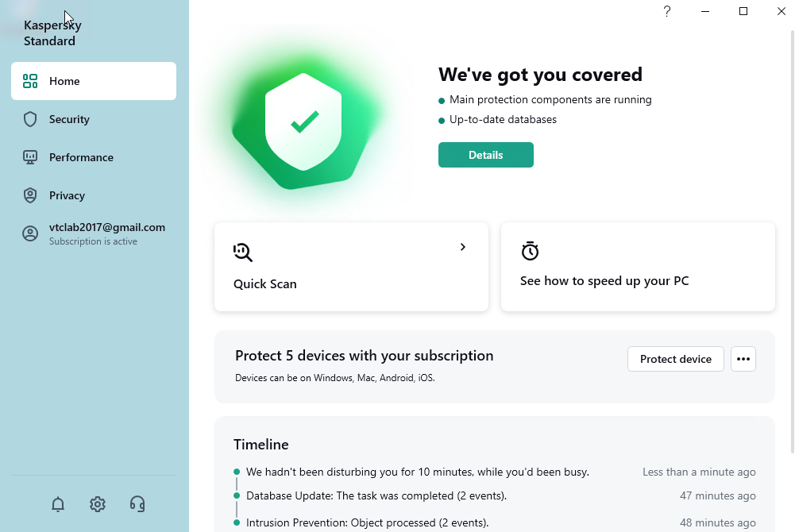The width and height of the screenshot is (795, 532).
Task: Expand Quick Scan options chevron
Action: point(463,247)
